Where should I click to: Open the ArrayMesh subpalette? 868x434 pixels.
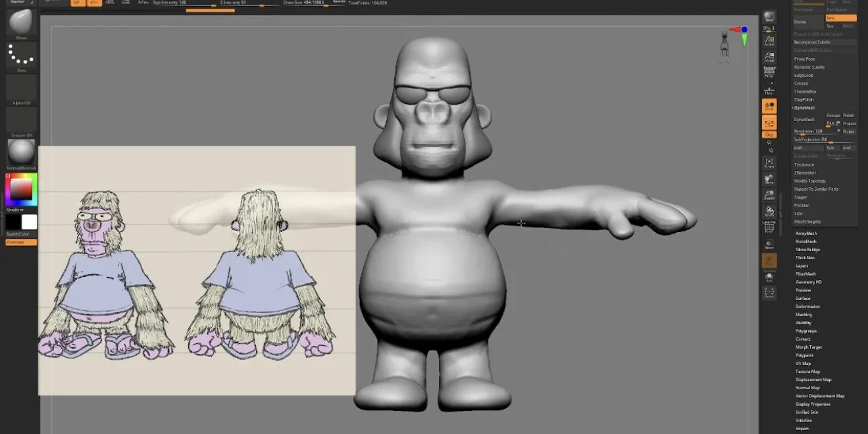point(806,233)
